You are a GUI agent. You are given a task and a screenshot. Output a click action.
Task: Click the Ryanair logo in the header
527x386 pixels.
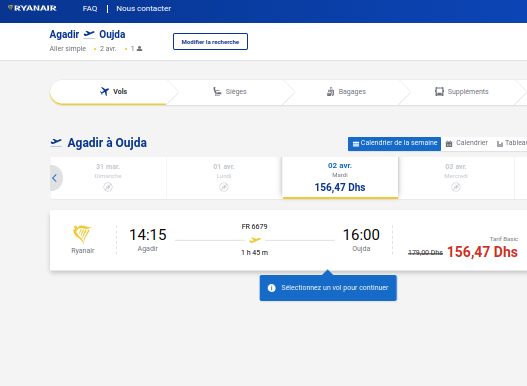pyautogui.click(x=32, y=8)
